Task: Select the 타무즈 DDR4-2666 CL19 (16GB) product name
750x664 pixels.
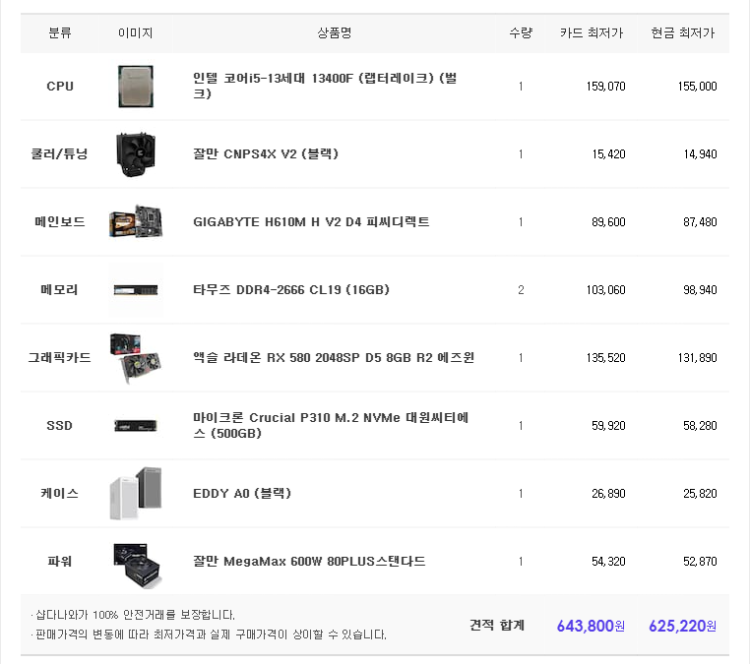Action: [x=291, y=290]
